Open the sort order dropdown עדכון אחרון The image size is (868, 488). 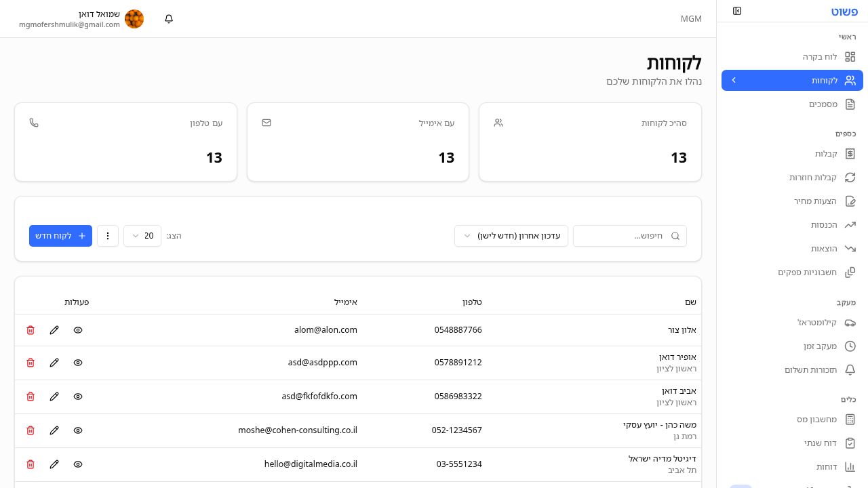click(511, 235)
